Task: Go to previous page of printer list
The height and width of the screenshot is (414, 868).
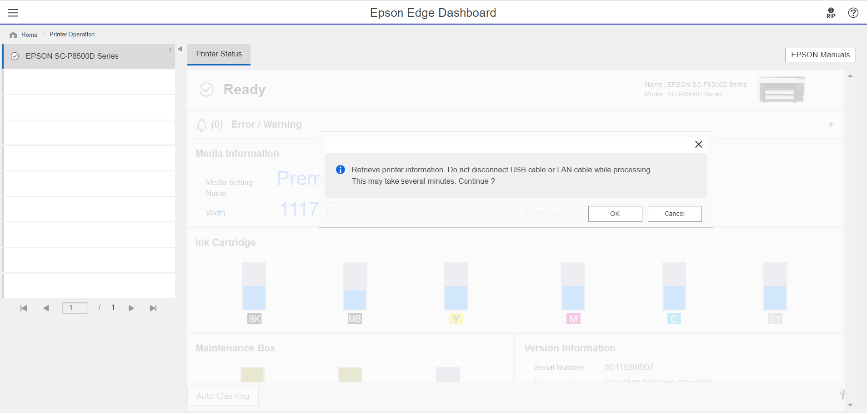Action: tap(46, 309)
